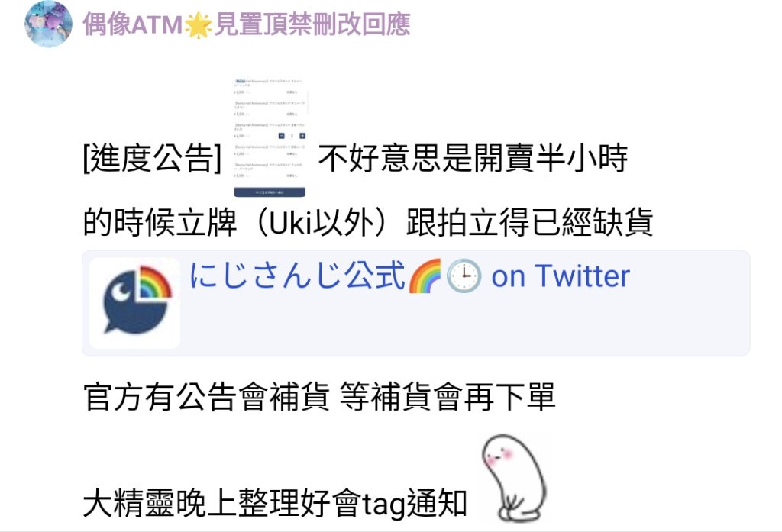Open the 偶像ATM user avatar
The width and height of the screenshot is (782, 532).
click(x=48, y=24)
